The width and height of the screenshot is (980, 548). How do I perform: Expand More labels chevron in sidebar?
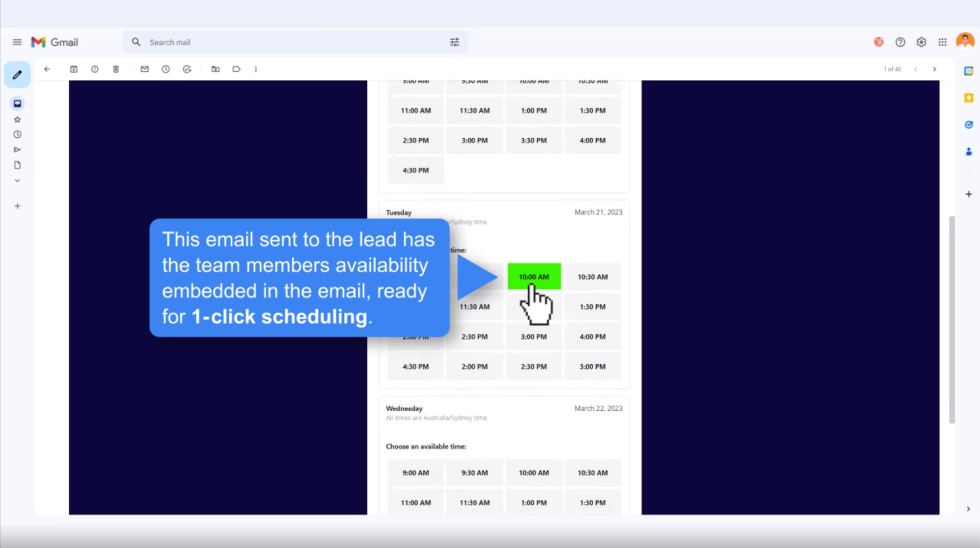[17, 181]
